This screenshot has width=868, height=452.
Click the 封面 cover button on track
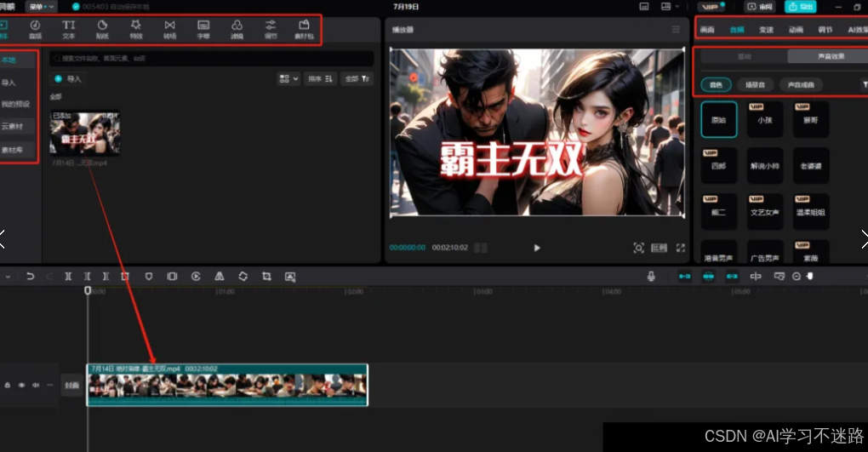(x=72, y=385)
